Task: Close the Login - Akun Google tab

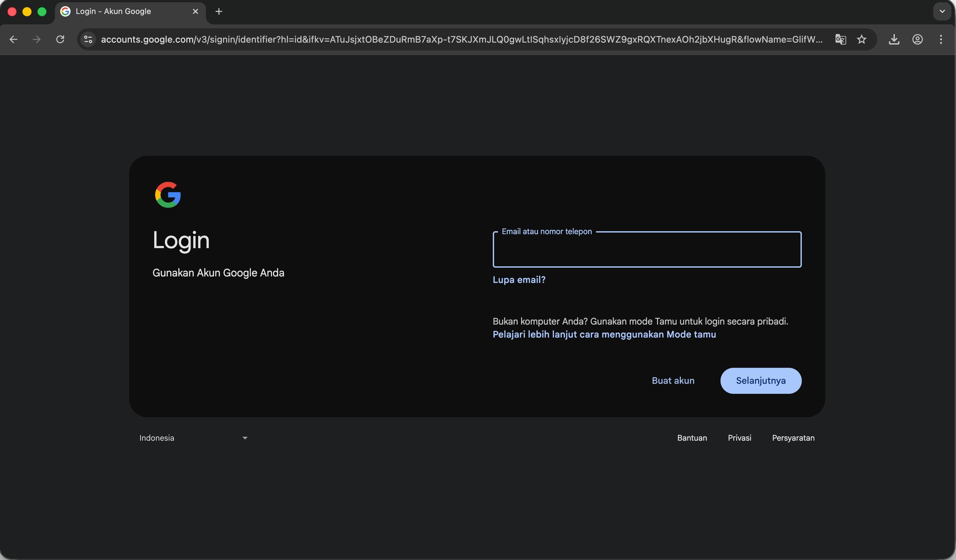Action: click(195, 12)
